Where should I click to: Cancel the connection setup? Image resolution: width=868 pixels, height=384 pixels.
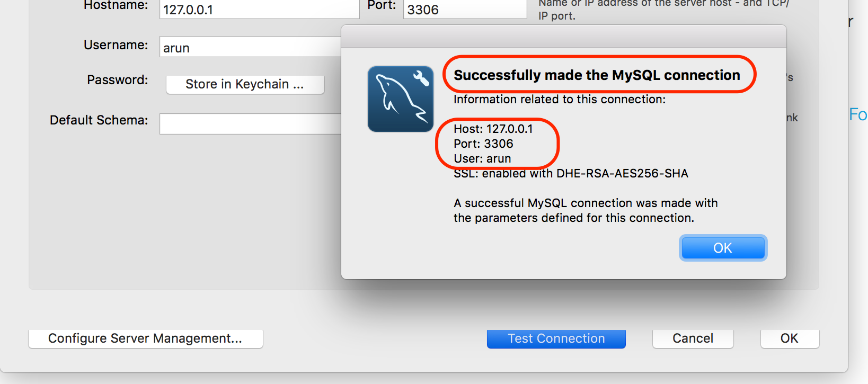(693, 338)
